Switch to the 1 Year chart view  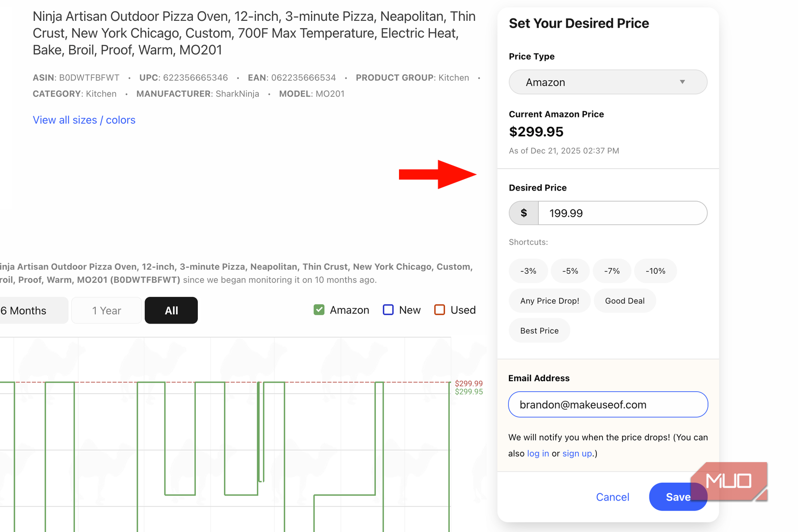tap(106, 310)
